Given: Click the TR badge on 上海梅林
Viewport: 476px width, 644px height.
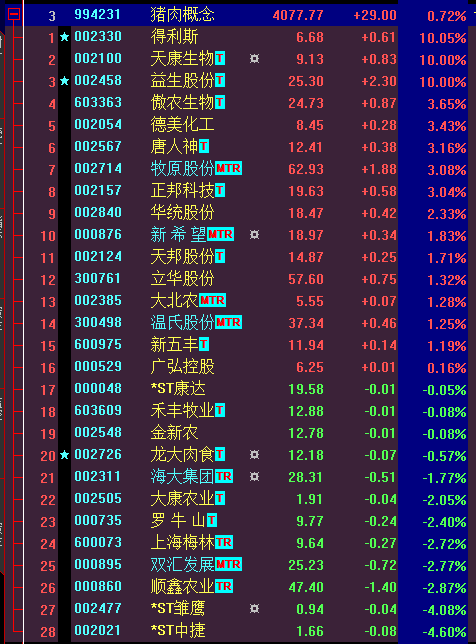Looking at the screenshot, I should [224, 543].
